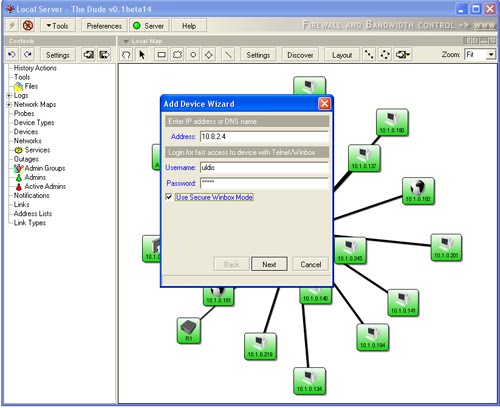Image resolution: width=500 pixels, height=408 pixels.
Task: Open Local Map Settings
Action: 258,55
